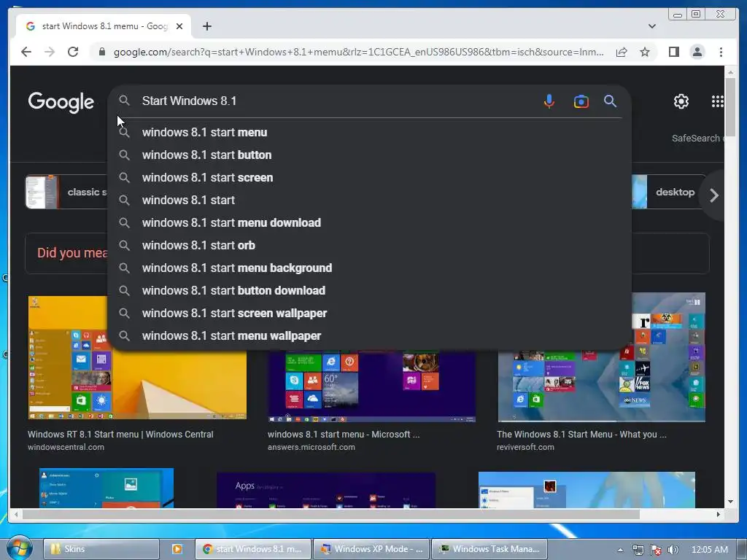Choose windows 8.1 start screen wallpaper

(x=370, y=314)
